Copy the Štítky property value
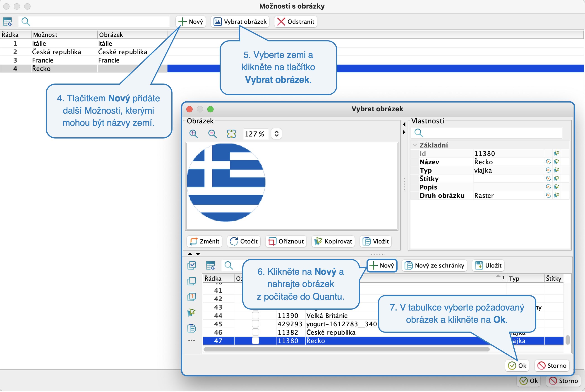This screenshot has width=585, height=392. tap(557, 179)
